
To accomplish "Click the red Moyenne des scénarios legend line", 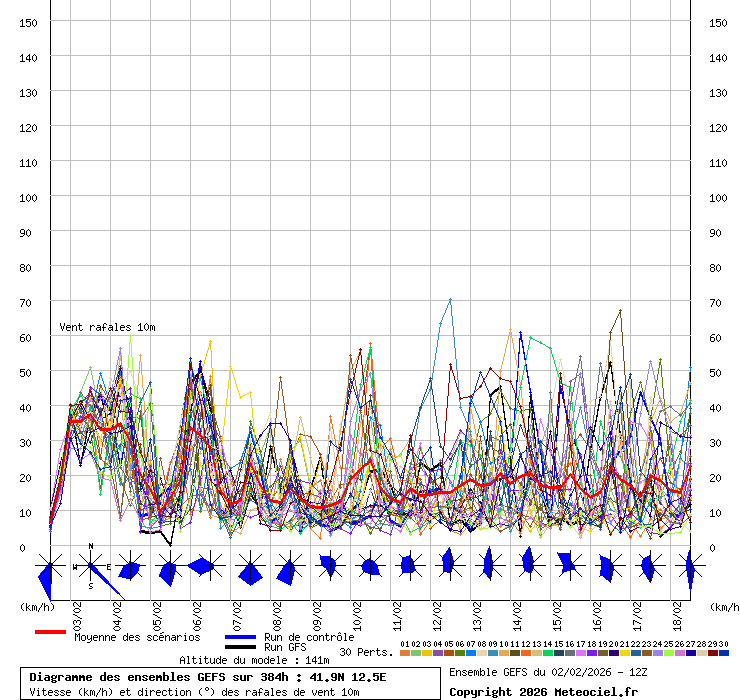I will point(50,632).
